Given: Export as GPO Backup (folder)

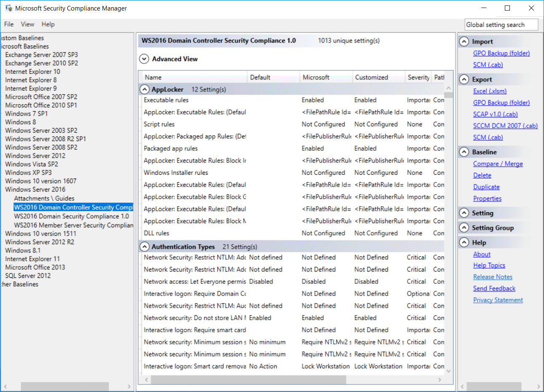Looking at the screenshot, I should click(501, 103).
